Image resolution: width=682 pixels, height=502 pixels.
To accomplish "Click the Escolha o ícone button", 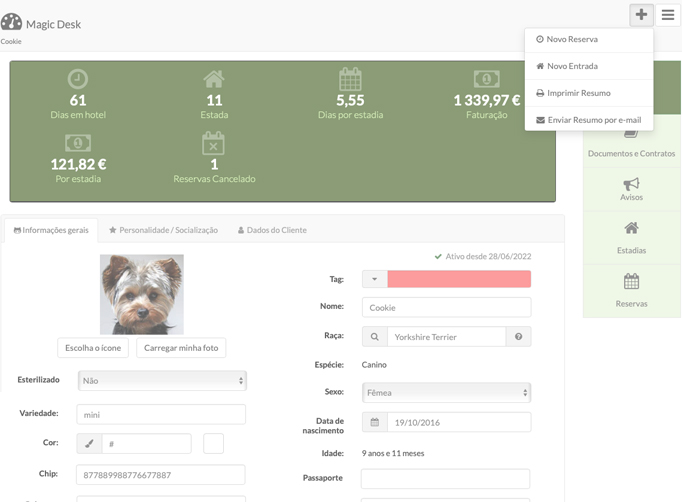I will [93, 348].
